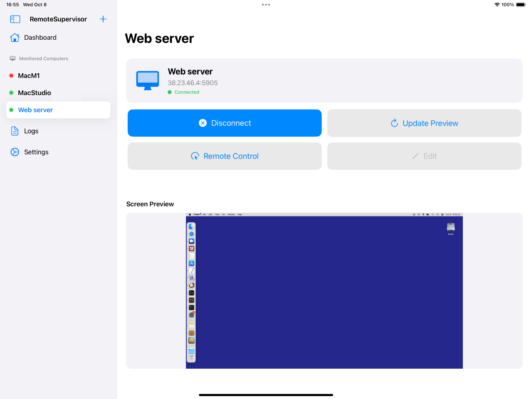Tap the home indicator bar
This screenshot has width=532, height=399.
[266, 395]
